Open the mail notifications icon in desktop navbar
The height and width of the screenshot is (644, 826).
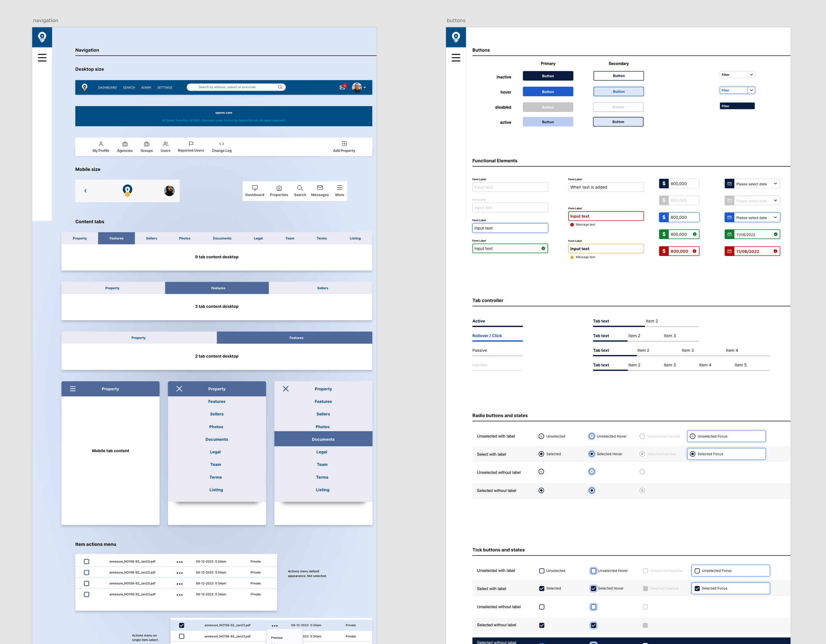pos(342,87)
